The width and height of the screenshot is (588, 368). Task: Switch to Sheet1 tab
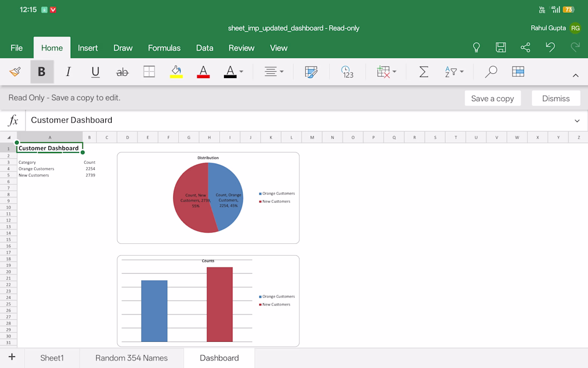(52, 358)
